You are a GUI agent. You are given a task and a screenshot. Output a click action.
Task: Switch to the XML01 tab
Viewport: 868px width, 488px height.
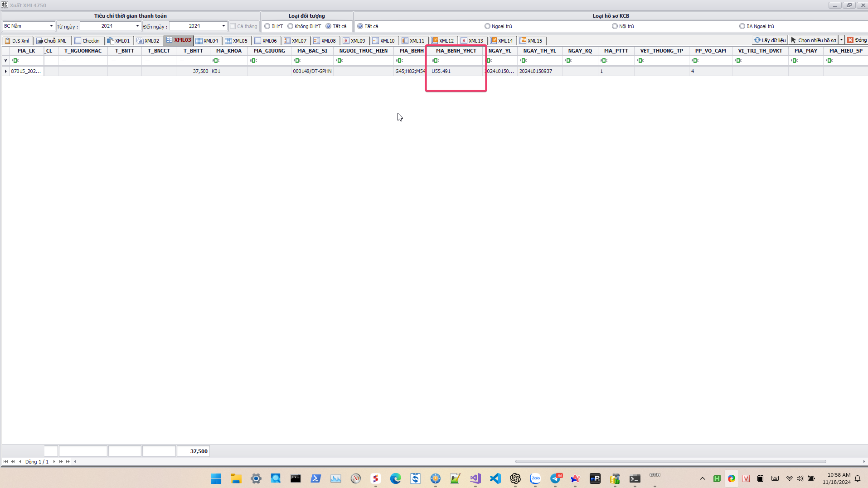coord(118,41)
